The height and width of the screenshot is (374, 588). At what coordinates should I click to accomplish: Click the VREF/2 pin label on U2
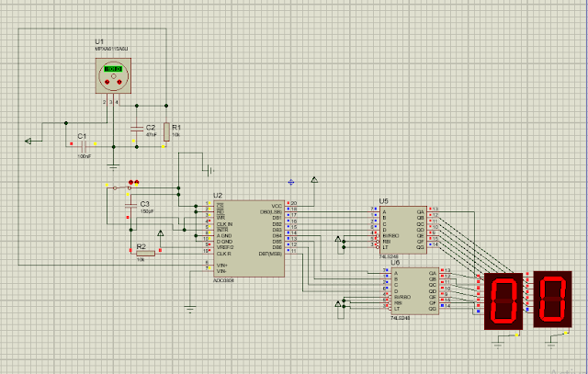click(225, 247)
